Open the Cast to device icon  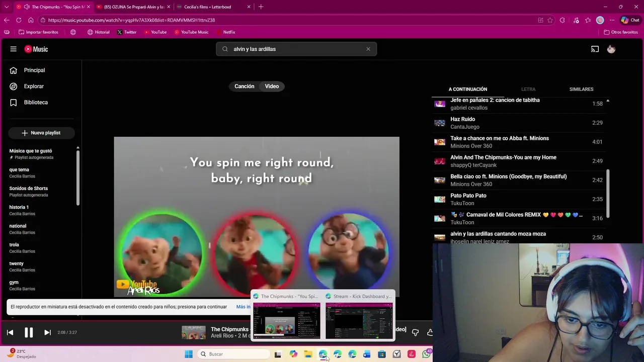(x=595, y=49)
